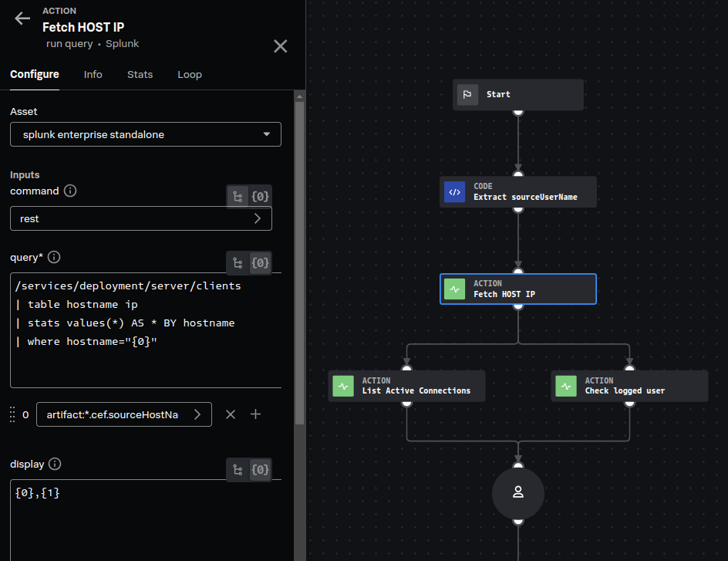Image resolution: width=728 pixels, height=561 pixels.
Task: Remove query parameter 0 with X icon
Action: click(x=230, y=414)
